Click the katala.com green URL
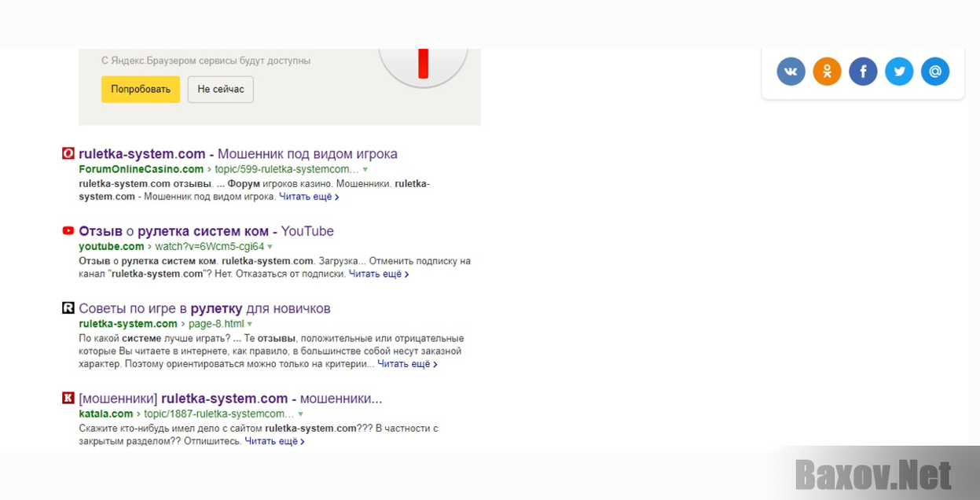Viewport: 980px width, 500px height. [x=106, y=414]
